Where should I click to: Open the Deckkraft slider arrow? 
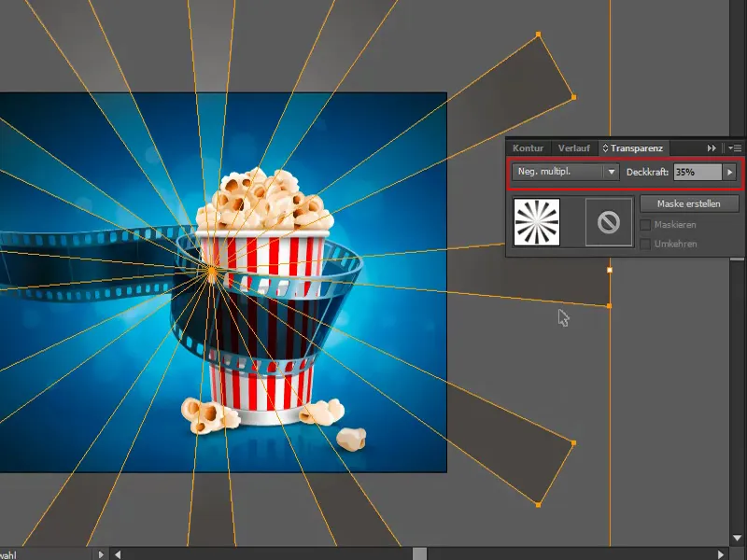pos(730,172)
